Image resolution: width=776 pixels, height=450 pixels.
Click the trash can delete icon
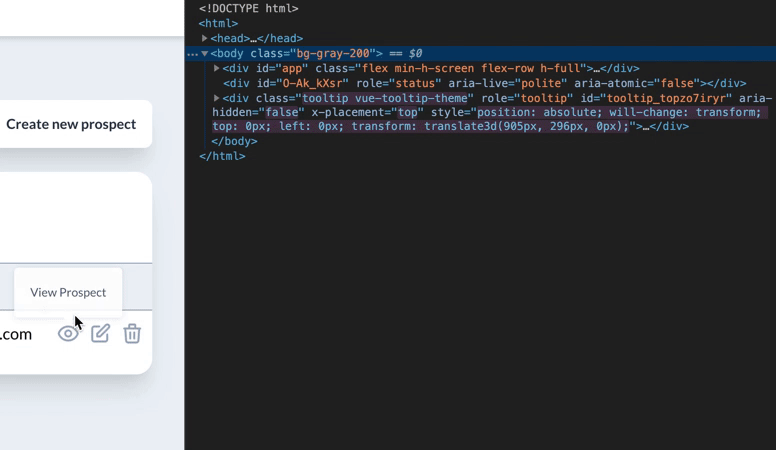(x=132, y=334)
